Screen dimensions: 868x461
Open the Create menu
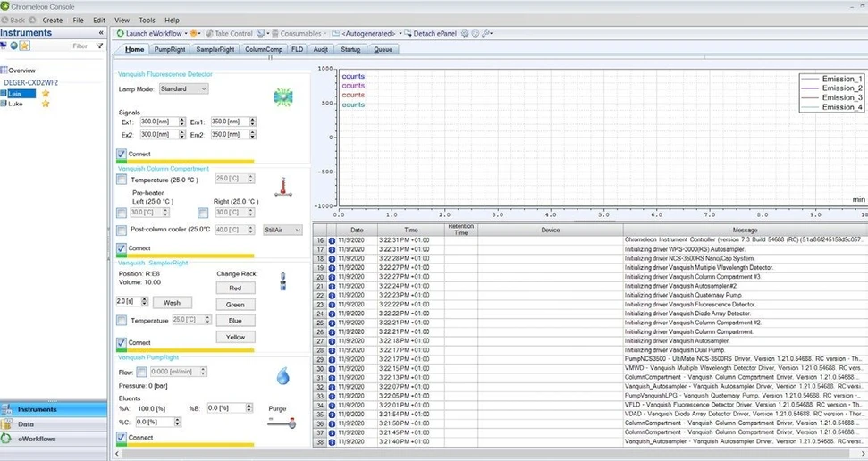pos(52,20)
